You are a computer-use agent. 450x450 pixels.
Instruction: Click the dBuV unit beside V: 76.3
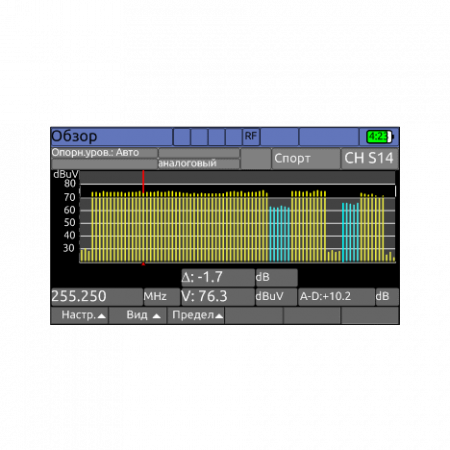[x=276, y=297]
